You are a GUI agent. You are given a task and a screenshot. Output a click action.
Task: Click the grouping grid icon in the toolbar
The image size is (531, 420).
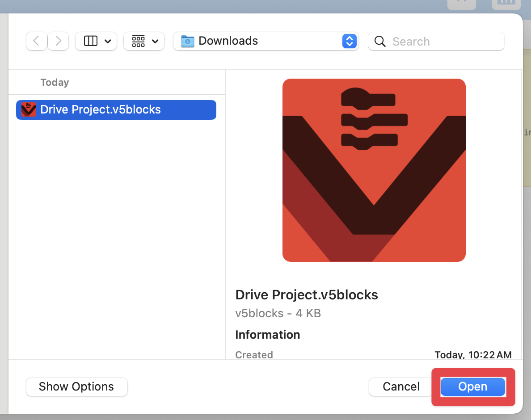coord(139,41)
